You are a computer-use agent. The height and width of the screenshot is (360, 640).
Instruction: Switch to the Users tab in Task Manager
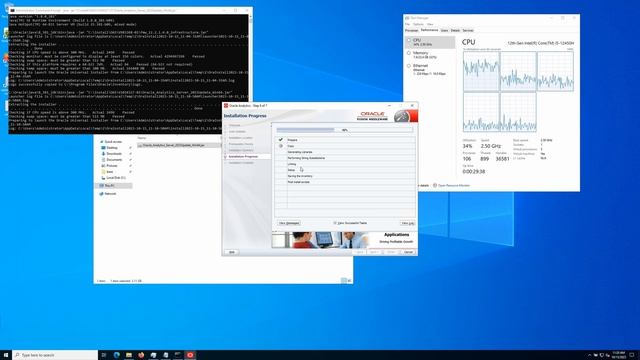click(444, 30)
